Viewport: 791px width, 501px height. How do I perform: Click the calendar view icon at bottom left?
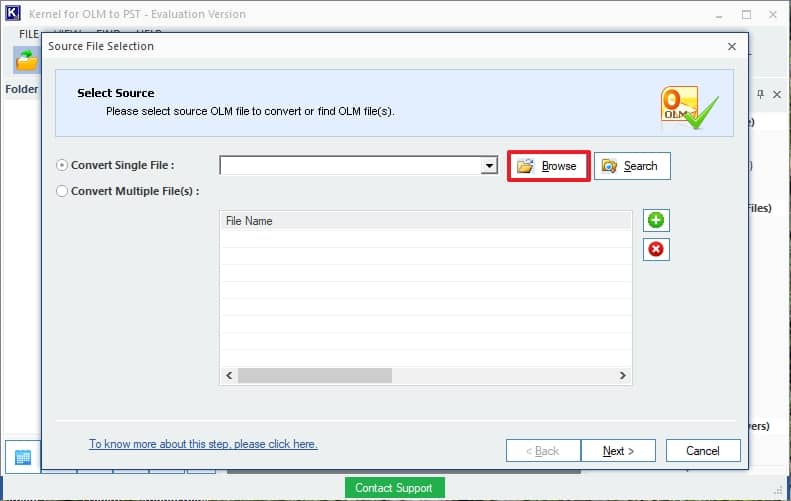[x=23, y=457]
